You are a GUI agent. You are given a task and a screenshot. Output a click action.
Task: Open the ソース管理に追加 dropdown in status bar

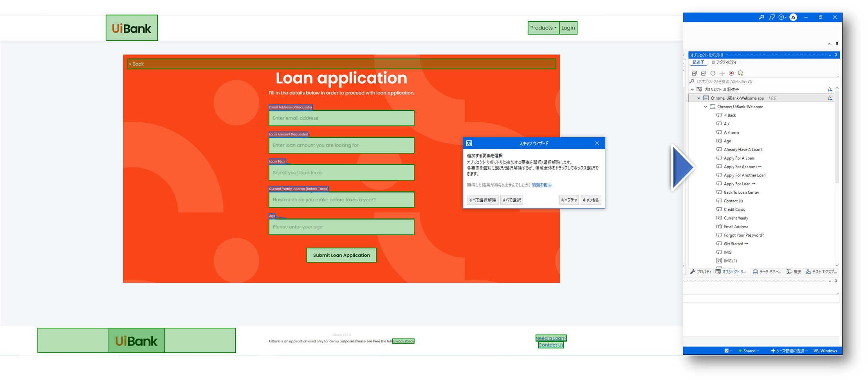(x=789, y=351)
